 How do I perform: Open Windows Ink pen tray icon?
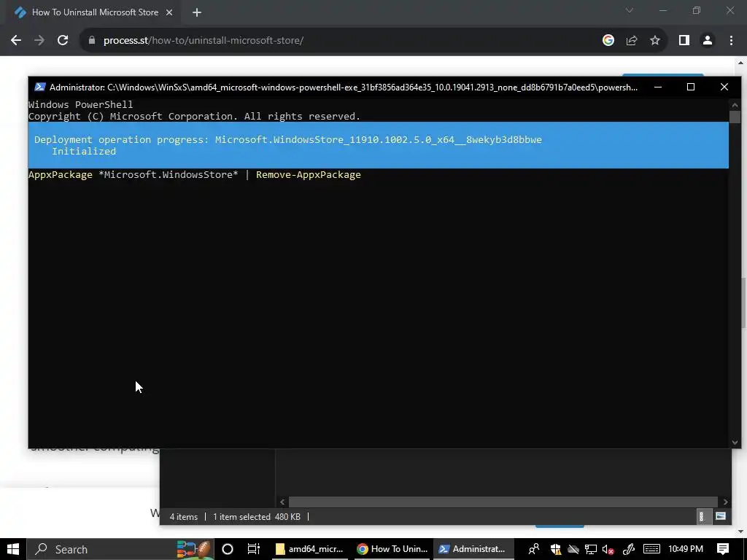pyautogui.click(x=629, y=549)
